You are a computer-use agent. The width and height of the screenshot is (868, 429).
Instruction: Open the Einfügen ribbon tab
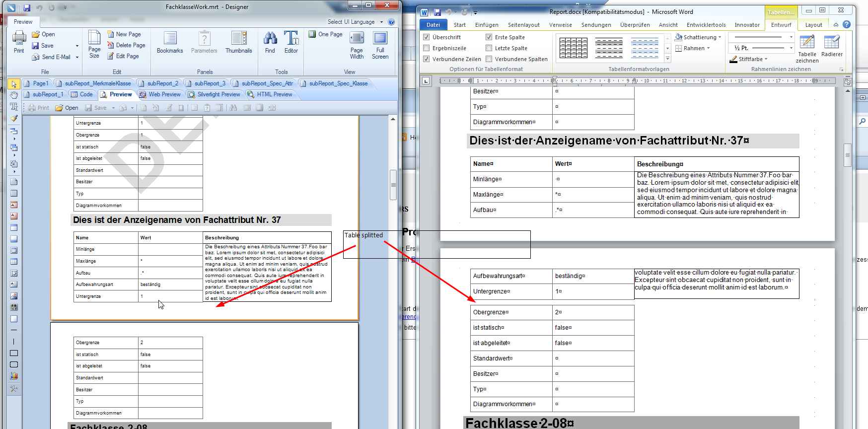(487, 25)
